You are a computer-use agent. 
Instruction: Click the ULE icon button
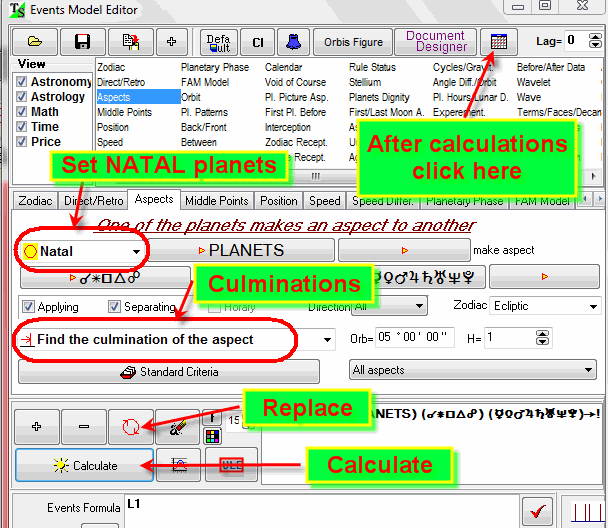(231, 465)
